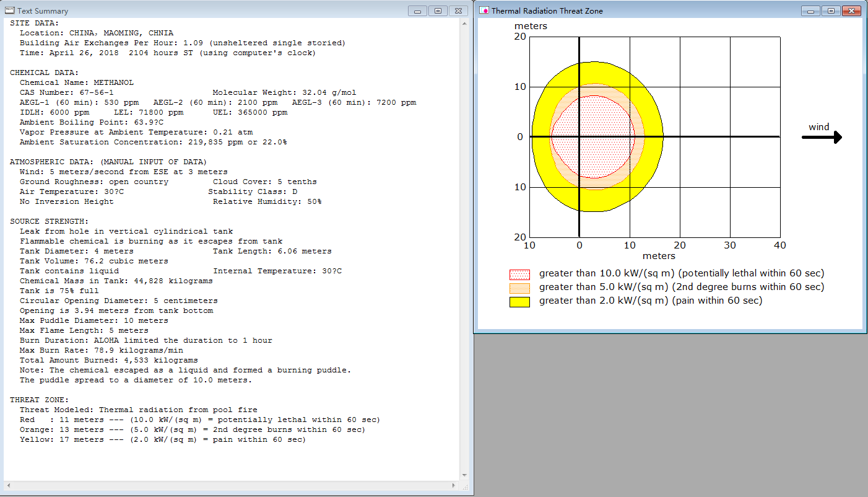Click "Vapor Pressure at Ambient Temperature: 0.21 atm"

[x=136, y=132]
